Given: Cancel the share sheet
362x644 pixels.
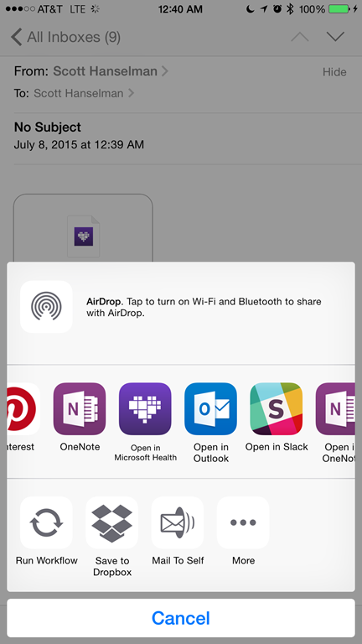Looking at the screenshot, I should click(x=181, y=618).
